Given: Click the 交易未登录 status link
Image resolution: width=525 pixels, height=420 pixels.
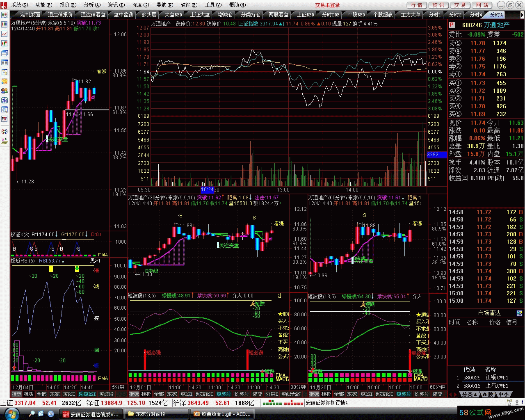Looking at the screenshot, I should point(327,5).
